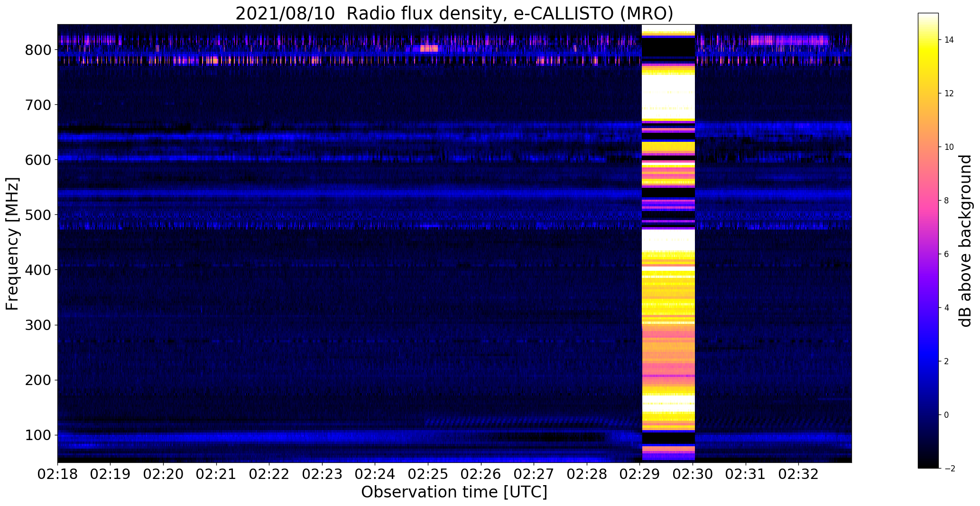
Task: Click the 100 frequency tick label
Action: pyautogui.click(x=38, y=435)
